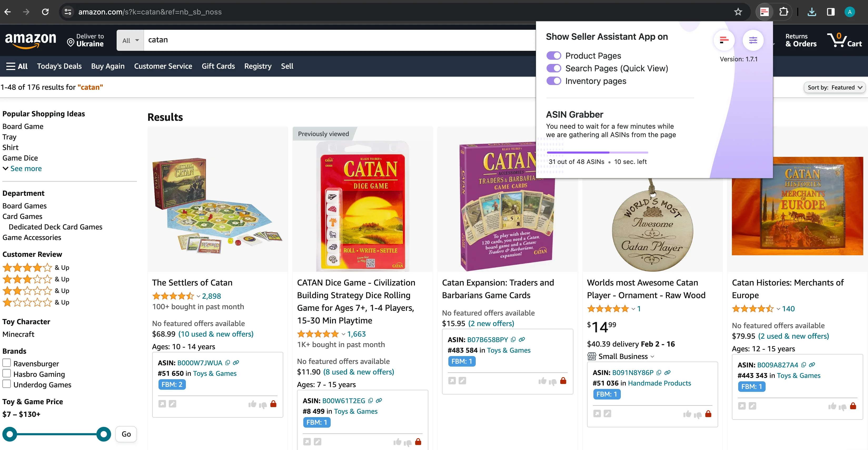
Task: Click the CATAN Dice Game product image
Action: click(363, 206)
